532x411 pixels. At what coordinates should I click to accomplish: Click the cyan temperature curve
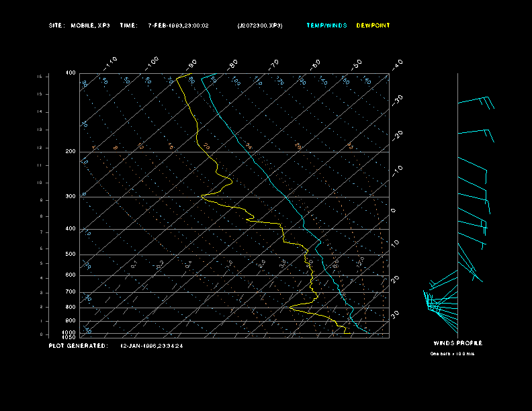tap(286, 197)
